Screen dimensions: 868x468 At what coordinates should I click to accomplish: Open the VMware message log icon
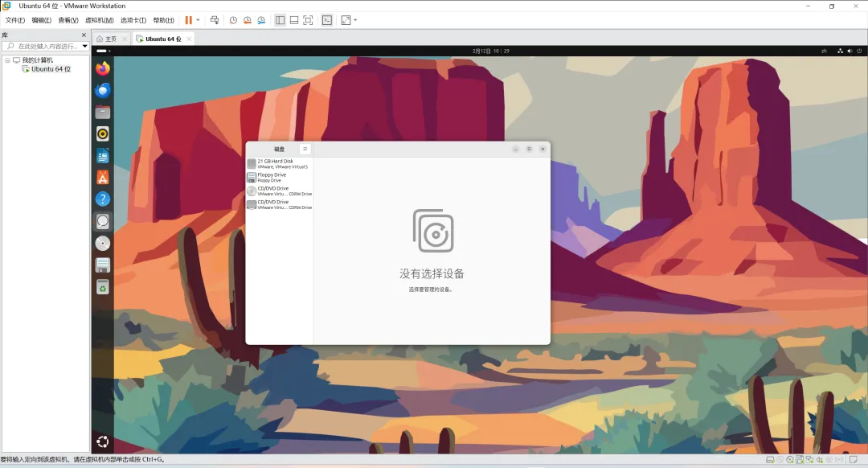(853, 460)
